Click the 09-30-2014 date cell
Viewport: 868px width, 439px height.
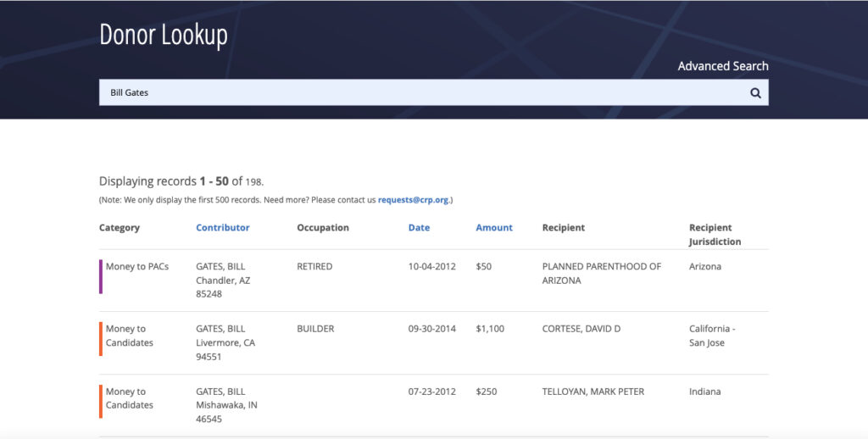(x=431, y=329)
